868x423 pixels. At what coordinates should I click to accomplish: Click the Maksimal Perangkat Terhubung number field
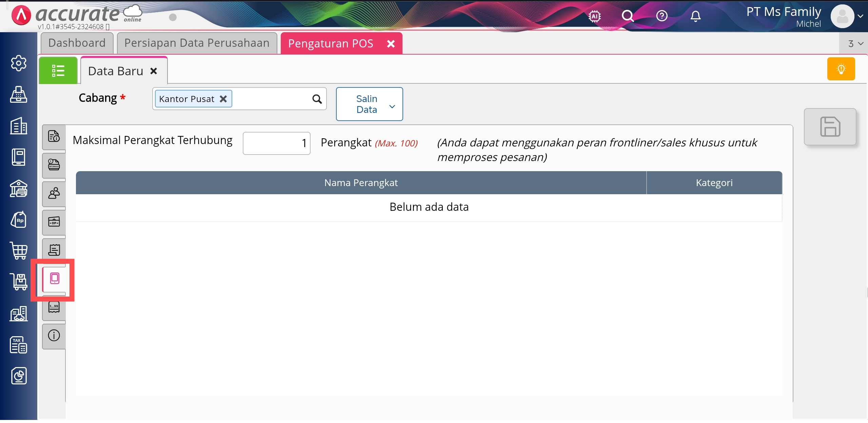pyautogui.click(x=276, y=143)
